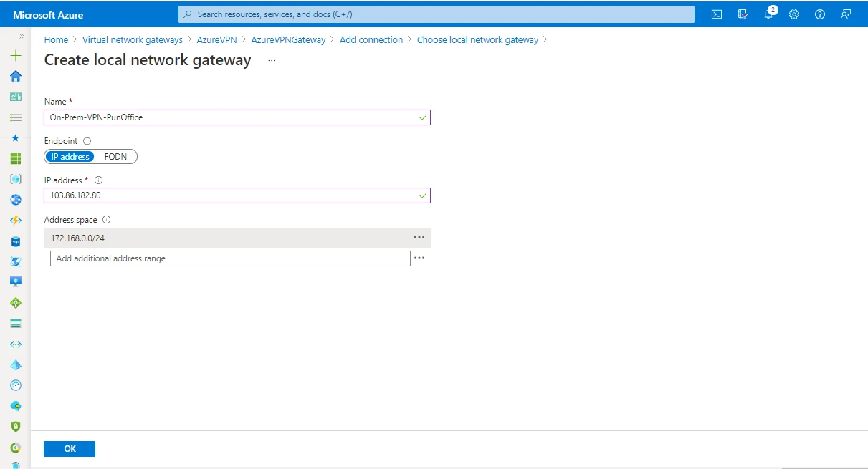Open SQL databases from the sidebar

click(x=16, y=241)
